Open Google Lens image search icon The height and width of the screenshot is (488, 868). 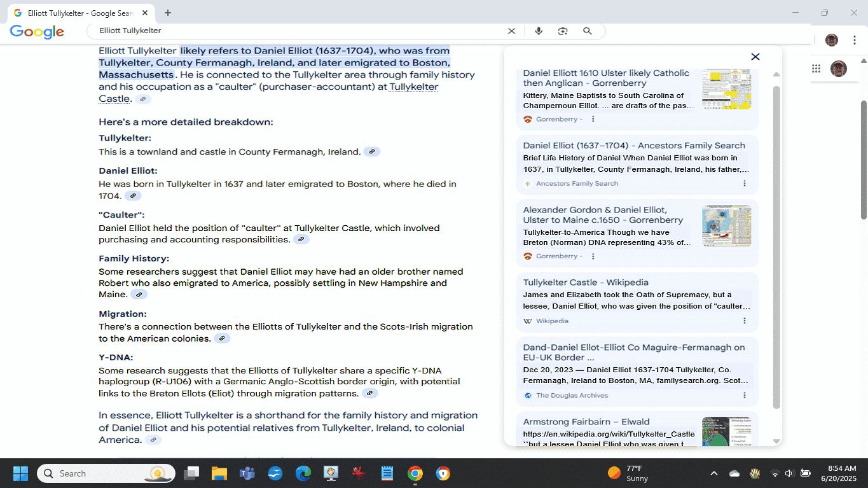point(563,31)
